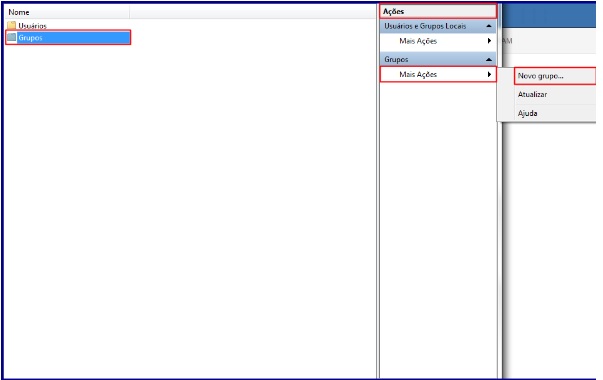Expand submenu arrow of Grupos Mais Ações

click(x=489, y=74)
